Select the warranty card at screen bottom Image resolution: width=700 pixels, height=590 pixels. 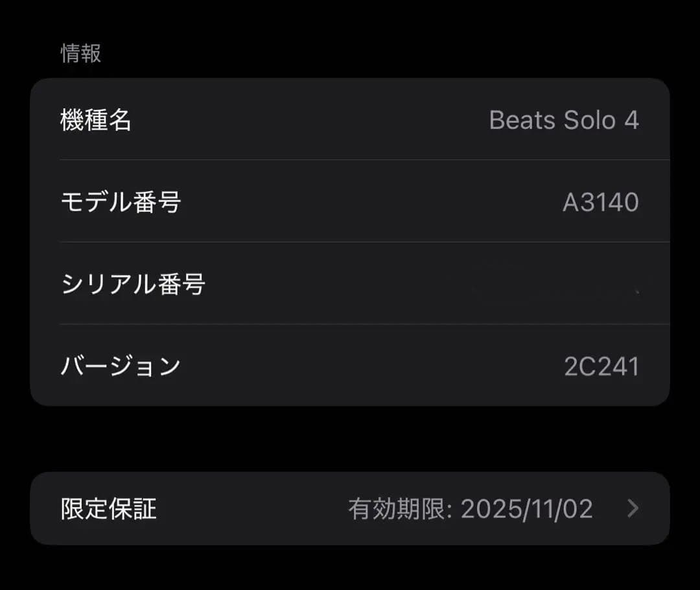tap(350, 508)
